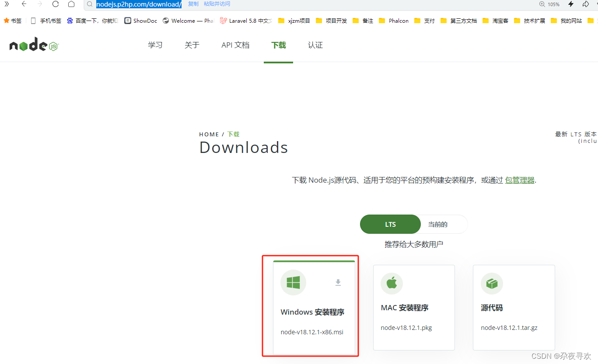The width and height of the screenshot is (598, 364).
Task: Download node-v18.12.1.tar.gz
Action: (x=509, y=328)
